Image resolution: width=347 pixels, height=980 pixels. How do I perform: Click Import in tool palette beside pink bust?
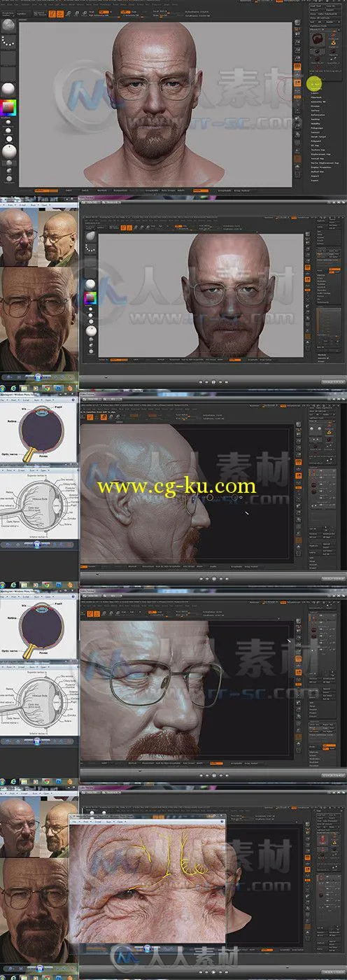tap(315, 176)
